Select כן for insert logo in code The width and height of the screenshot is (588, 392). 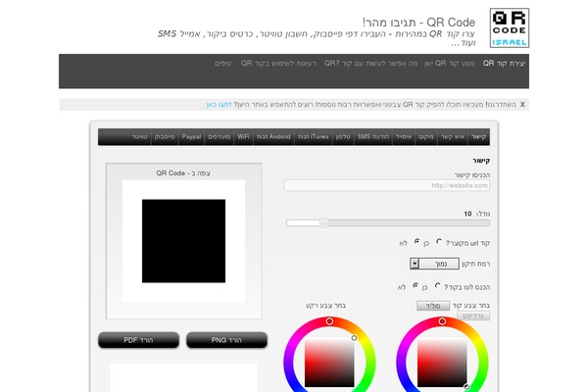click(x=438, y=286)
